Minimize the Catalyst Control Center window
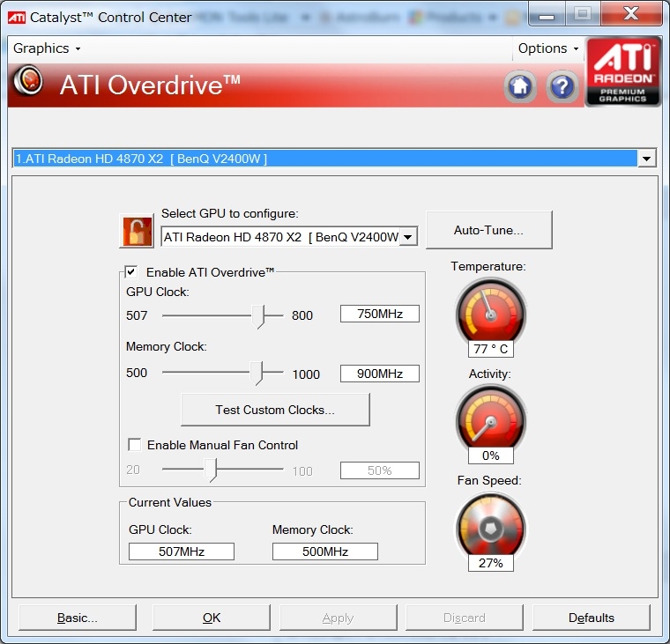Screen dimensions: 670x644 [x=547, y=14]
